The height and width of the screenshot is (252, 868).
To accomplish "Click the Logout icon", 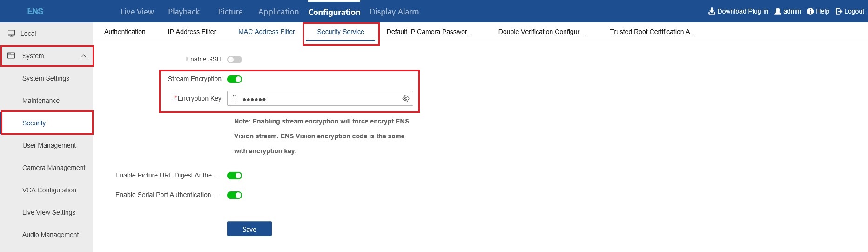I will (x=839, y=11).
